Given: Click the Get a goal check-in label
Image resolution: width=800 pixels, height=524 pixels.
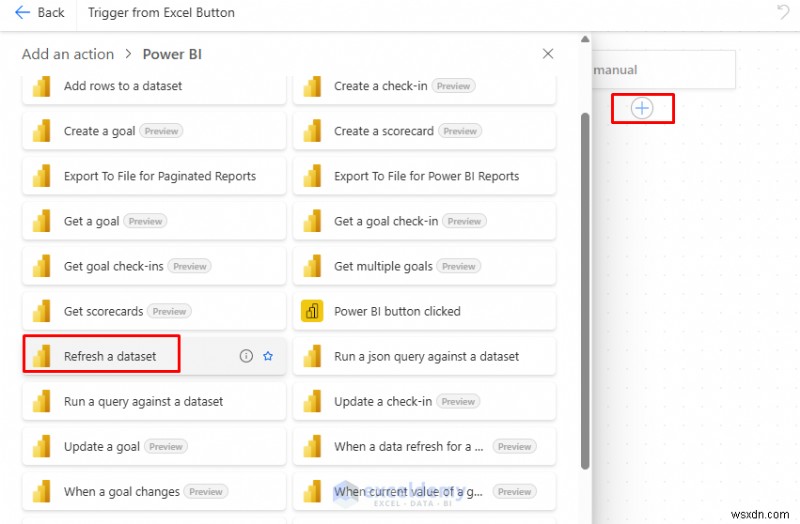Looking at the screenshot, I should pos(386,221).
